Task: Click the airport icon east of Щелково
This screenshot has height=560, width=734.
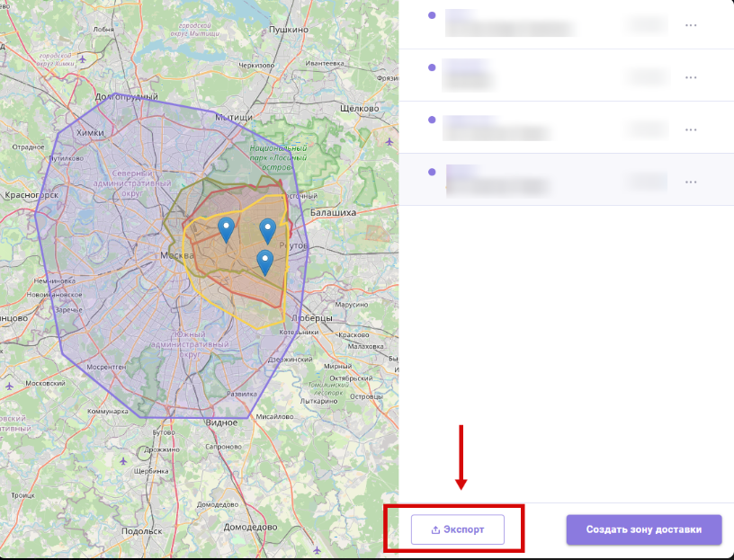Action: tap(389, 141)
